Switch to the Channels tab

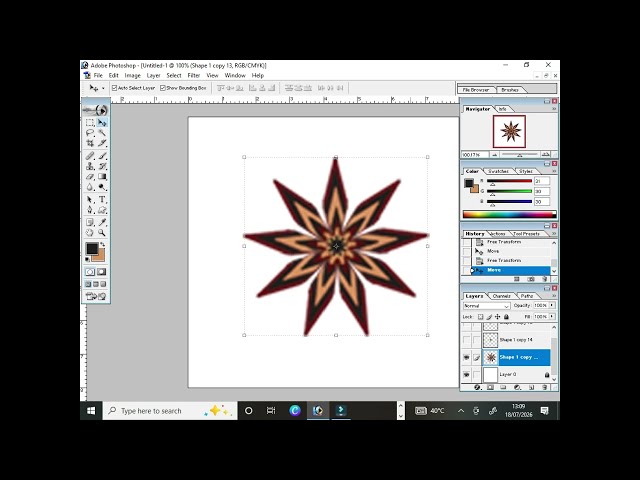tap(502, 296)
